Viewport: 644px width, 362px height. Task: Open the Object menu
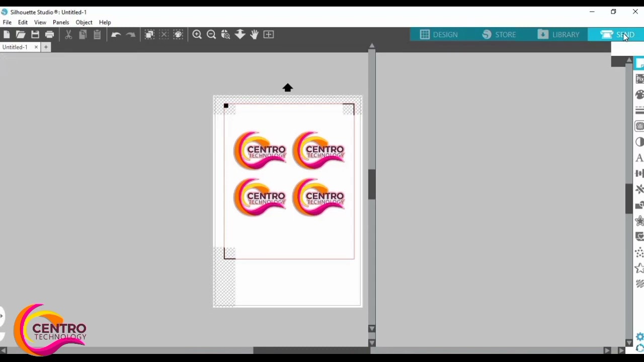click(x=84, y=22)
